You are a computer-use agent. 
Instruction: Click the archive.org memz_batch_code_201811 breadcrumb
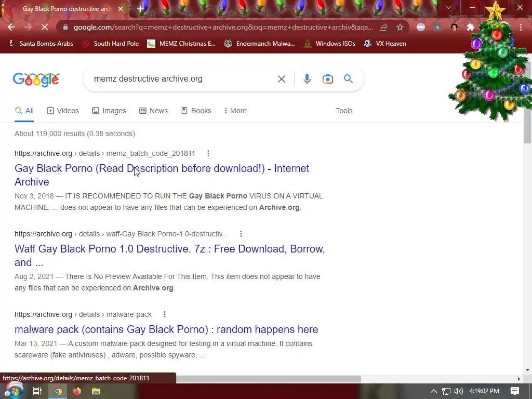105,153
